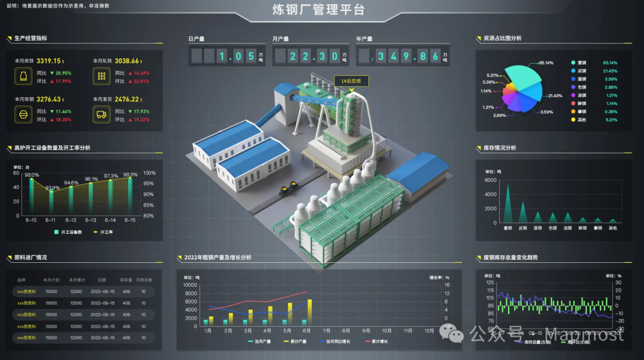Screen dimensions: 644x360
Task: Click the 本月发货 delivery truck icon
Action: 101,114
